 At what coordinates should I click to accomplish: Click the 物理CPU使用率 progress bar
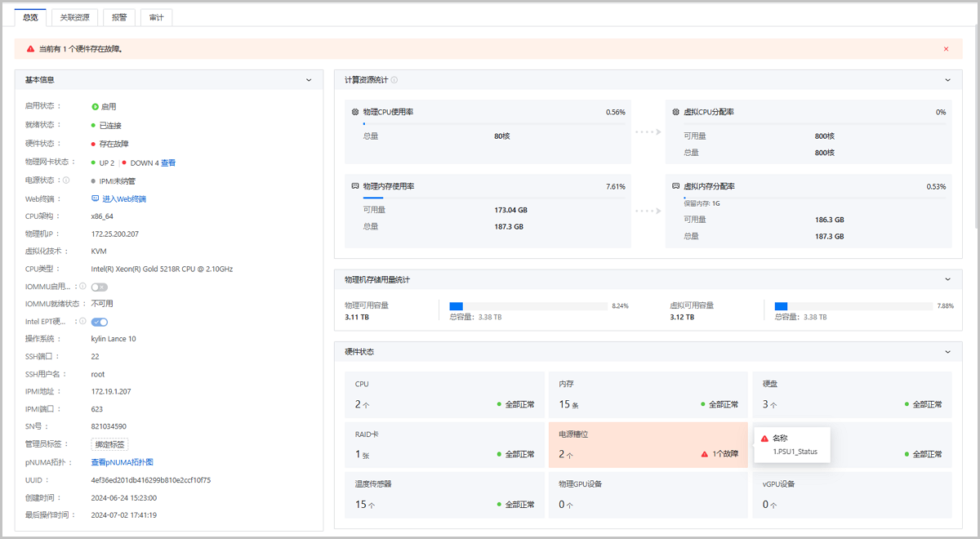pos(494,123)
